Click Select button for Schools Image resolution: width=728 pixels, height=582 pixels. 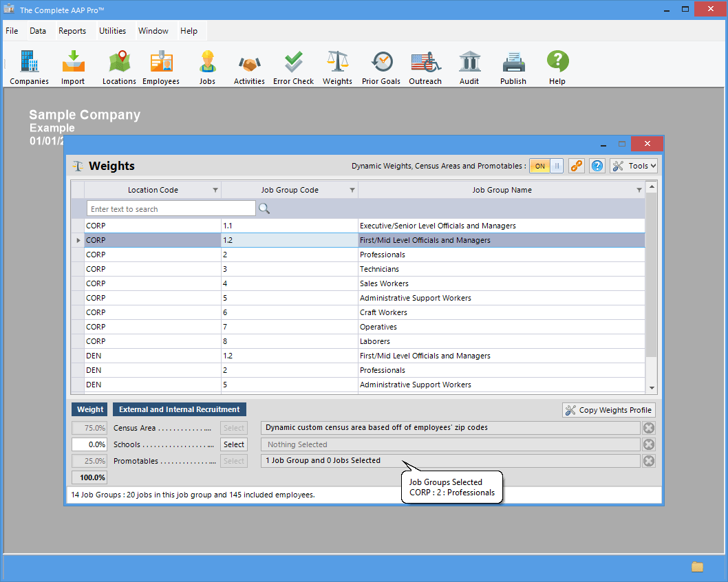233,444
